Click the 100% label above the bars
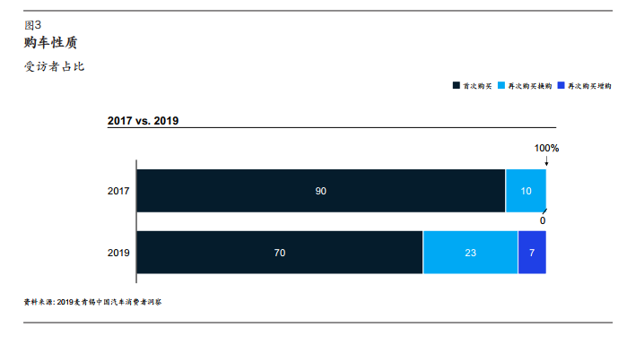 tap(546, 149)
